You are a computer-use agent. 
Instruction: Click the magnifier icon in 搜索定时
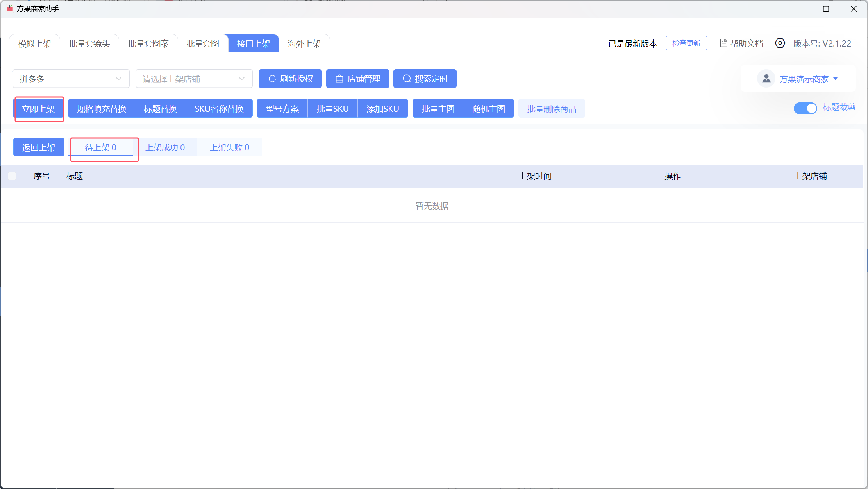point(407,79)
